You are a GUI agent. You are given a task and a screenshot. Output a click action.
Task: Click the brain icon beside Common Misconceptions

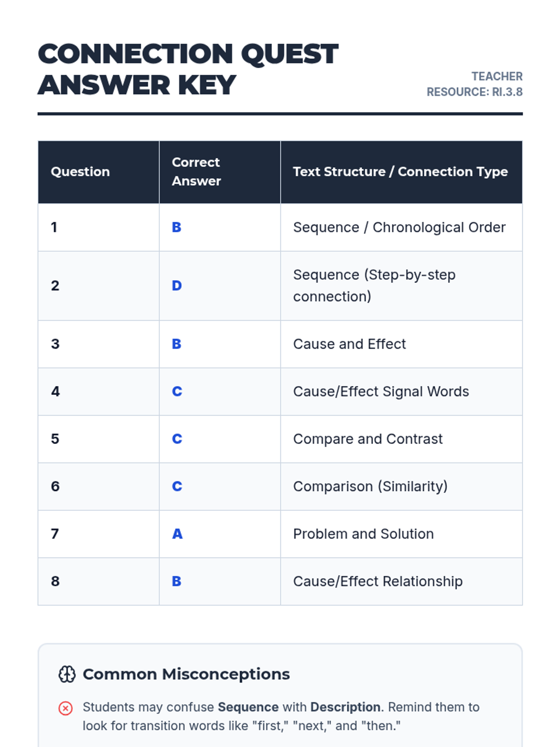click(67, 674)
